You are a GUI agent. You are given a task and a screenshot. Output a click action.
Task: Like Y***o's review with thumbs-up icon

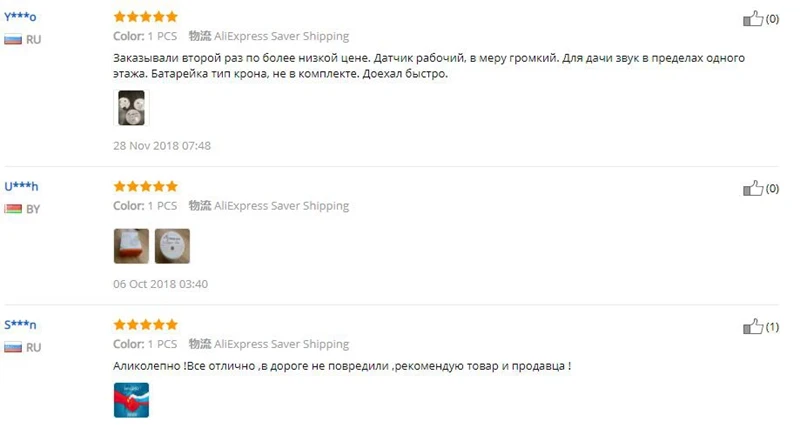tap(753, 19)
